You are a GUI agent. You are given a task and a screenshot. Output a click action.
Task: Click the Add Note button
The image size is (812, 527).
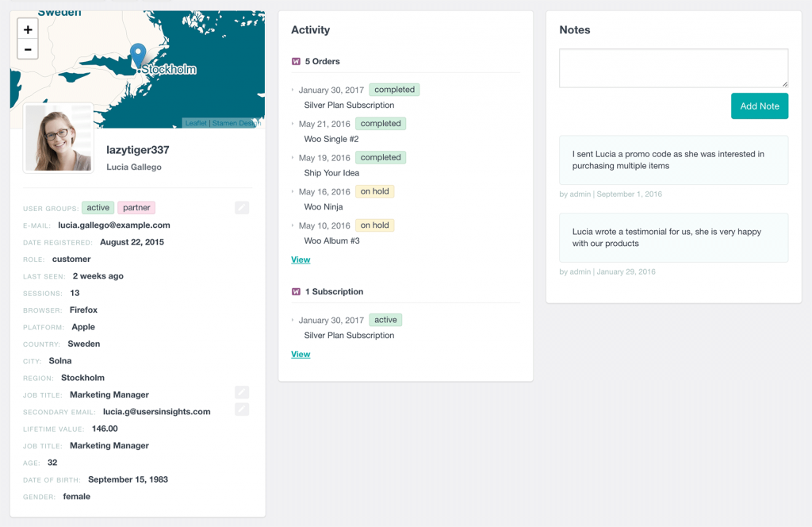coord(759,105)
